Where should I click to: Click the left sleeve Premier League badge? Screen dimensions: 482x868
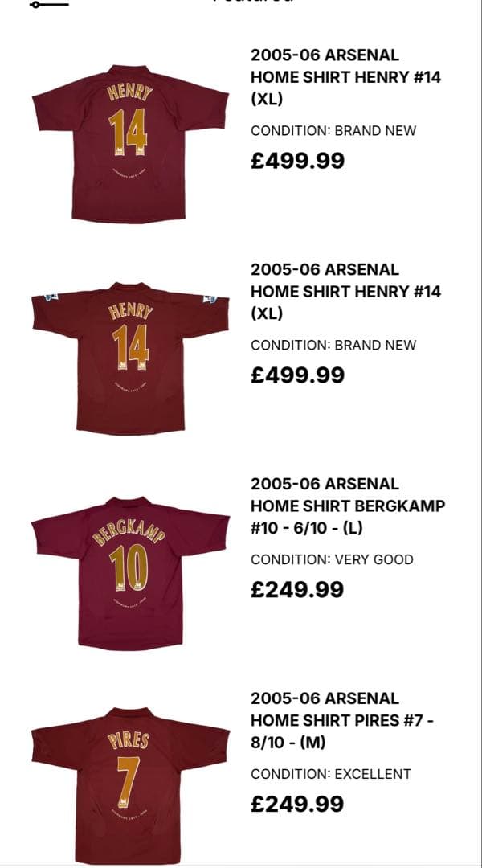pyautogui.click(x=51, y=297)
